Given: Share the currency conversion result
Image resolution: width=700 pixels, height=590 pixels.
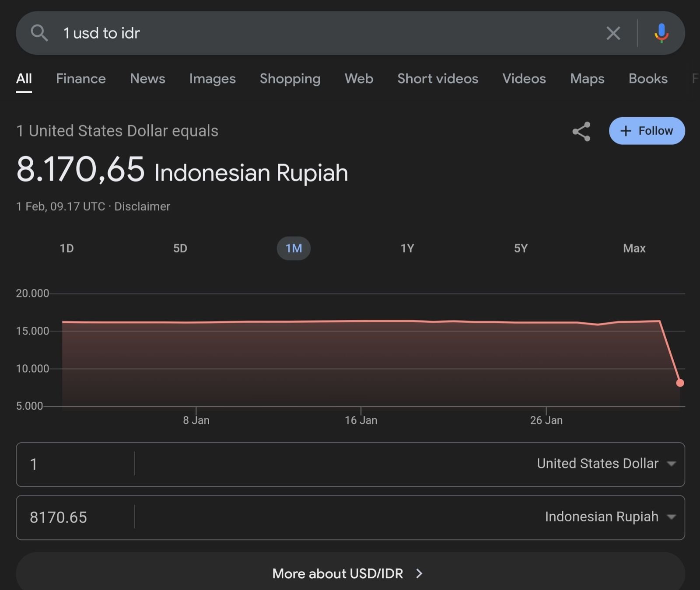Looking at the screenshot, I should pos(581,131).
